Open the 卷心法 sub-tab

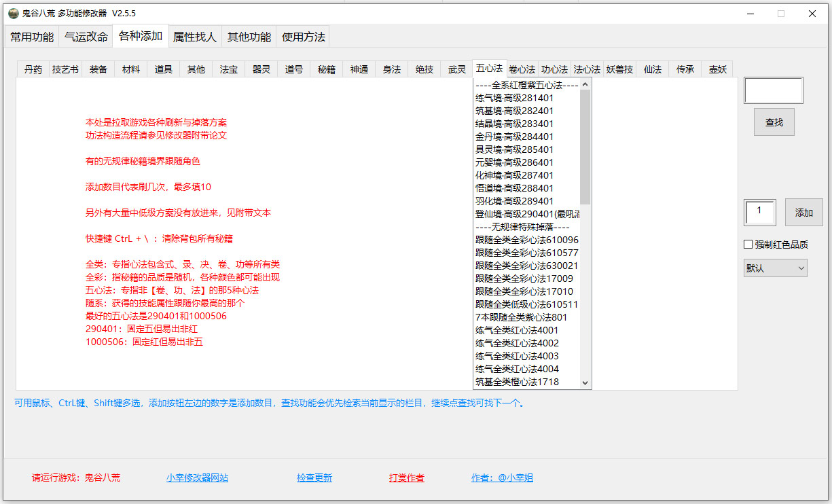coord(522,69)
